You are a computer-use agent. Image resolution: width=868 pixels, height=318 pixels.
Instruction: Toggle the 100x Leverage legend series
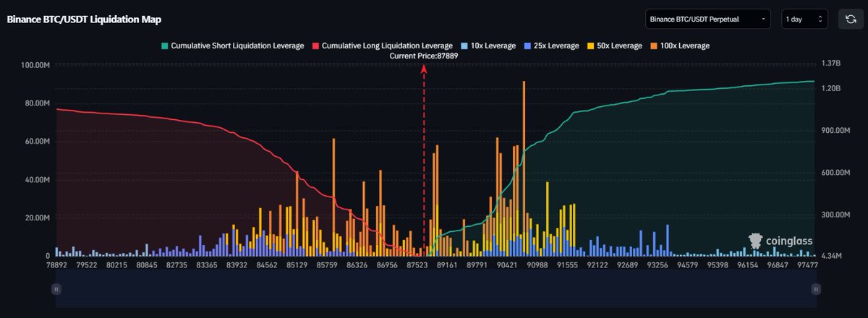[x=680, y=46]
